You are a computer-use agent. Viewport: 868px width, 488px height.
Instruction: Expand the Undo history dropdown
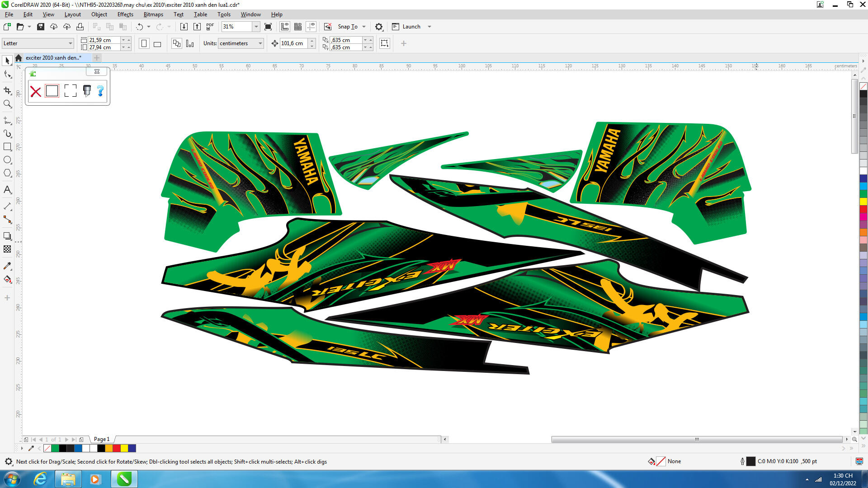(149, 27)
